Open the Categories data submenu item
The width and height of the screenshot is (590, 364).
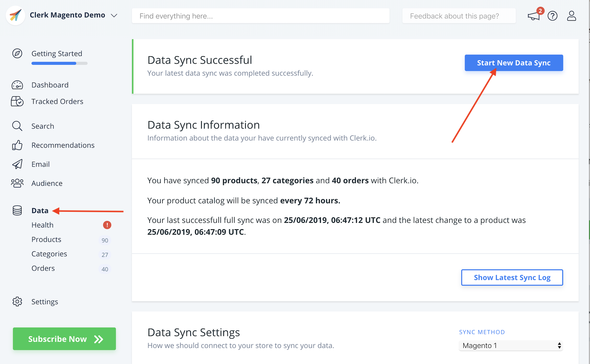[x=49, y=254]
